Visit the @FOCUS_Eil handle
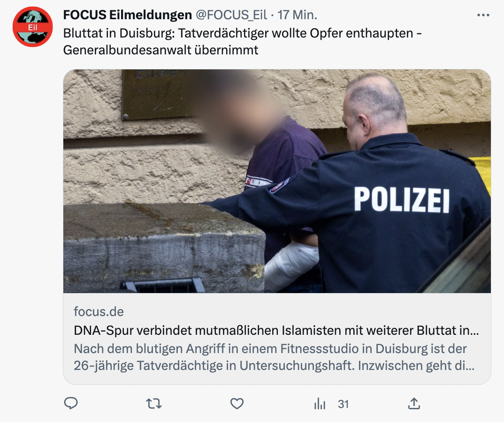Viewport: 504px width, 422px height. tap(231, 15)
